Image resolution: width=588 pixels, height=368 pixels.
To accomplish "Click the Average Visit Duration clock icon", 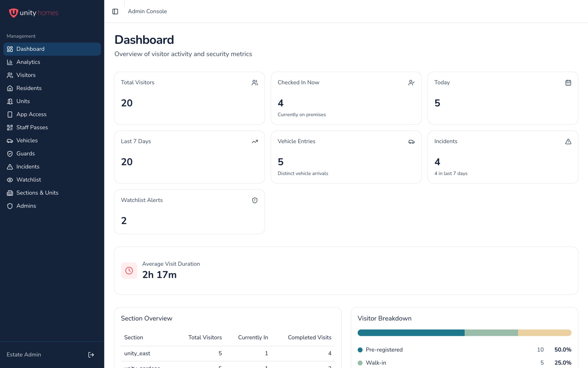I will pos(129,271).
